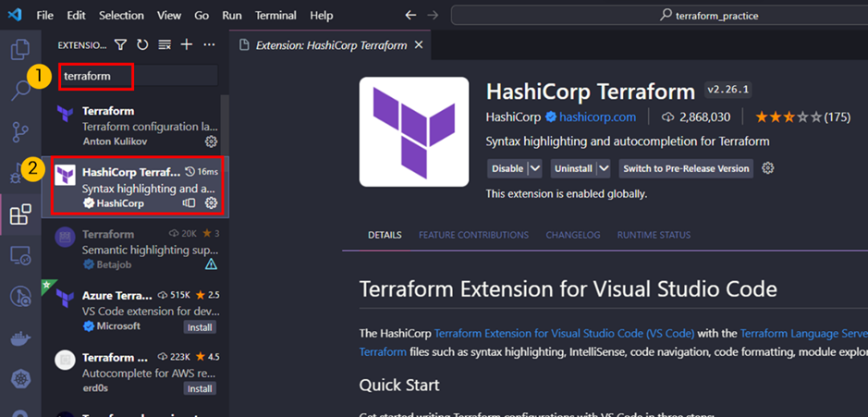Switch to Pre-Release Version
The image size is (868, 417).
pos(687,168)
